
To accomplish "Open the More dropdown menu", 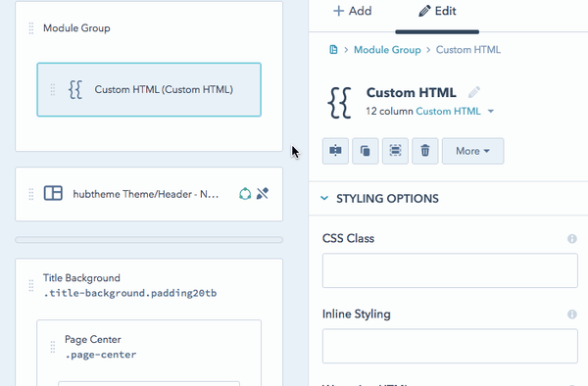I will coord(473,151).
